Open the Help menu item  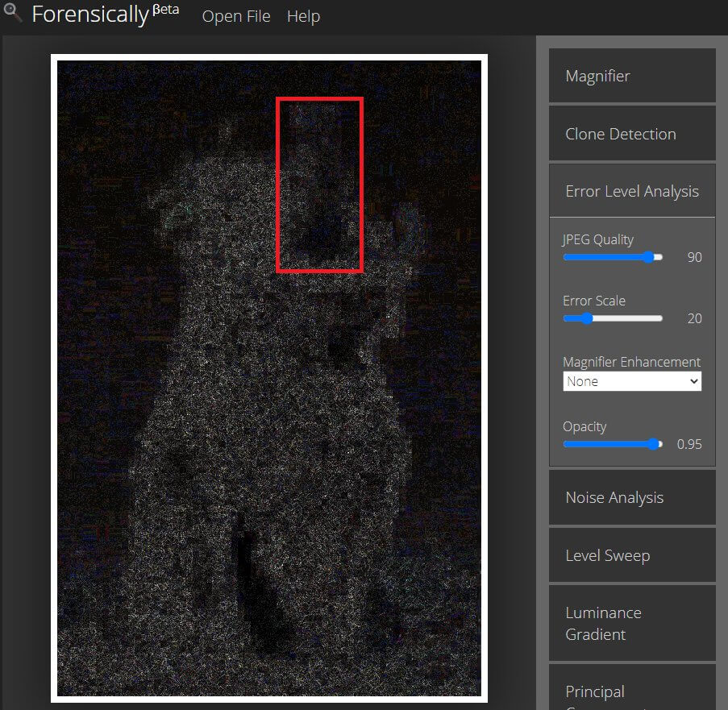[x=303, y=16]
